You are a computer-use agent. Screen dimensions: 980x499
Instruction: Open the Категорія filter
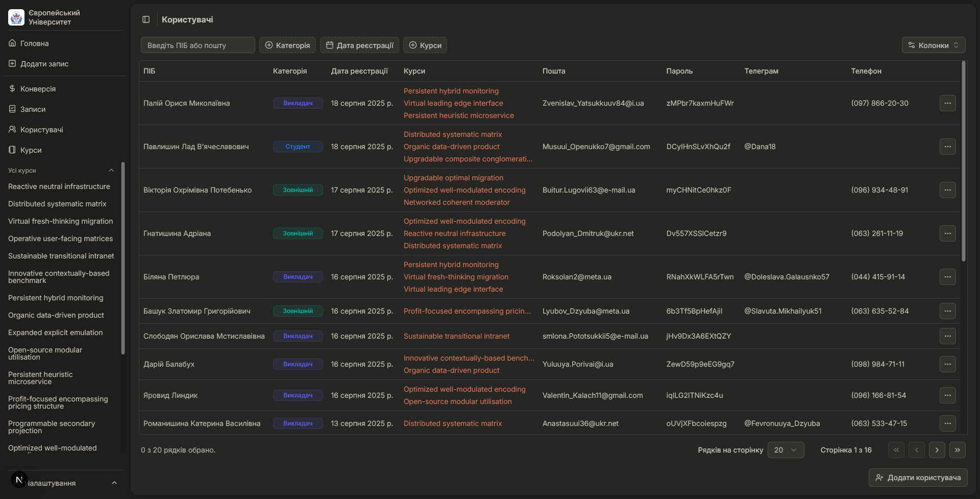point(287,45)
